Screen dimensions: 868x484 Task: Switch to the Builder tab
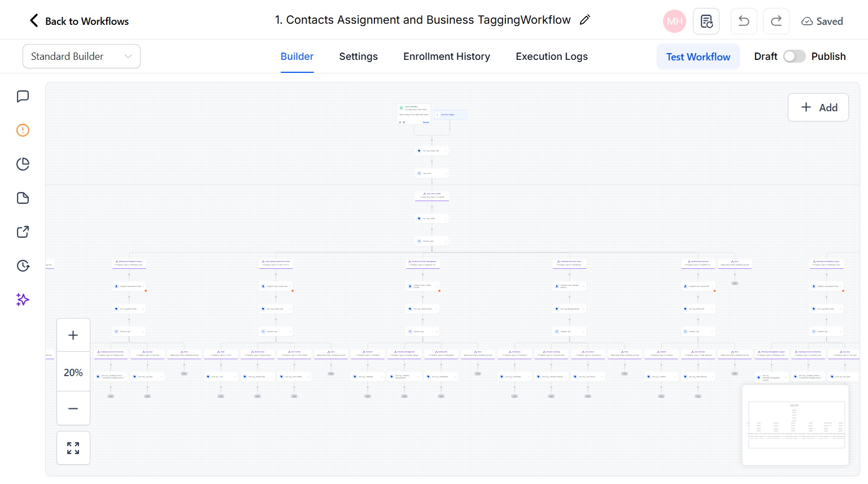click(x=297, y=56)
